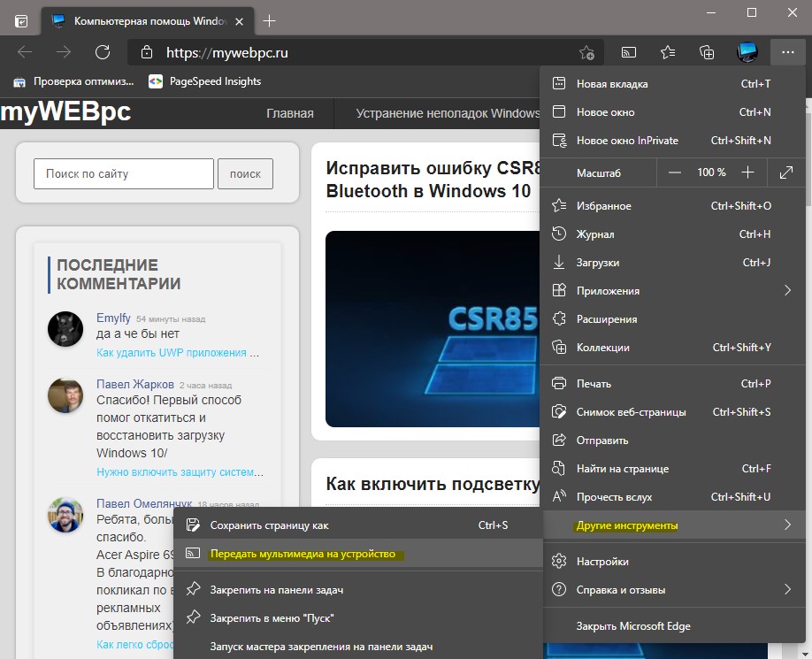The image size is (812, 659).
Task: Enter full screen using the expand arrows icon
Action: (x=786, y=172)
